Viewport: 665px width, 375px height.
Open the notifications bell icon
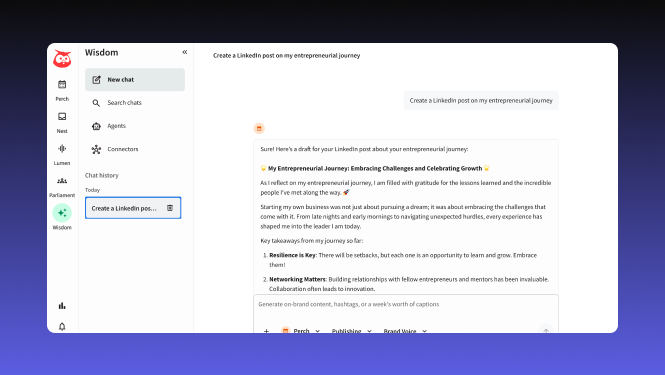coord(62,326)
